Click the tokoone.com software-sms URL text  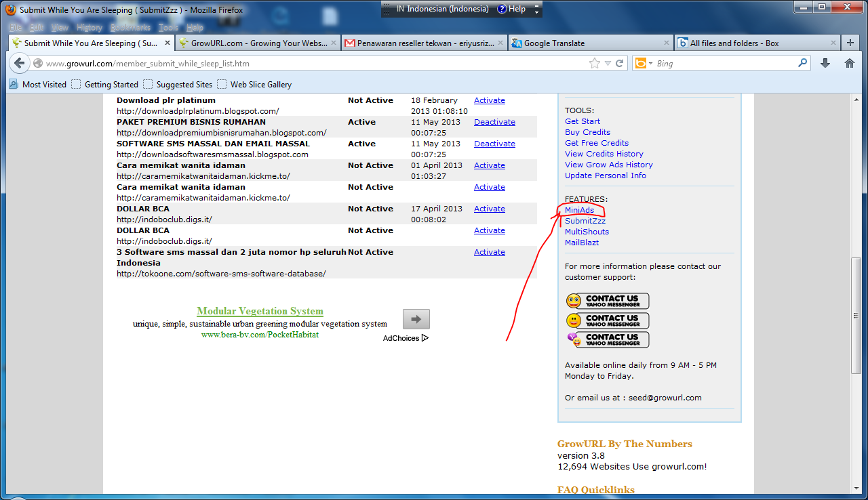(221, 274)
